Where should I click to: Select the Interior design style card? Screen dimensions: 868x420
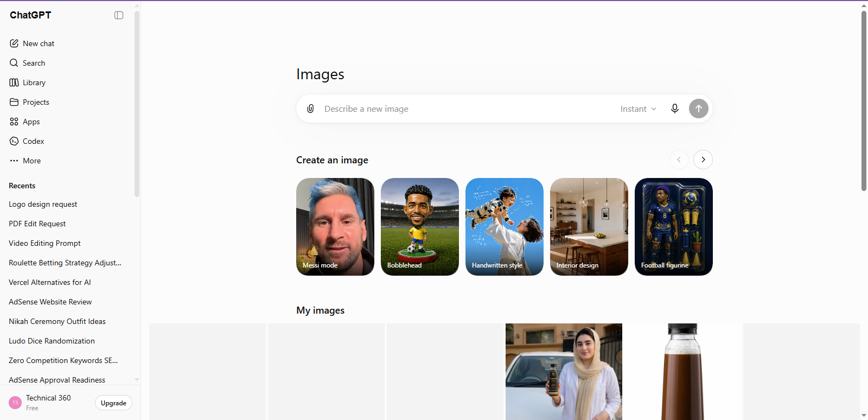[x=589, y=227]
